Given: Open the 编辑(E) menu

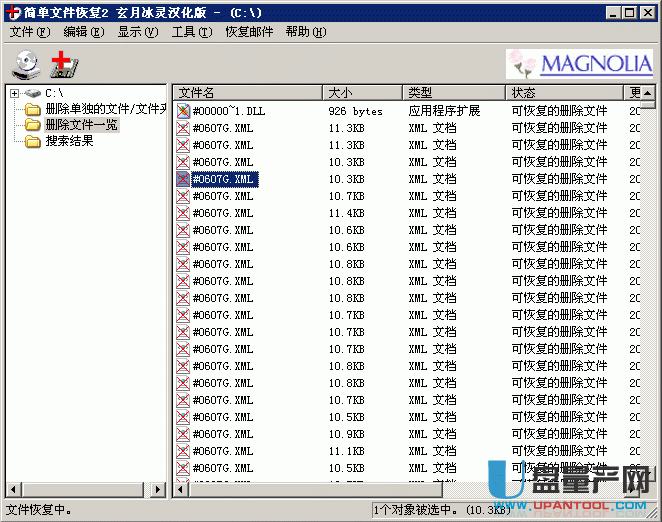Looking at the screenshot, I should [84, 32].
